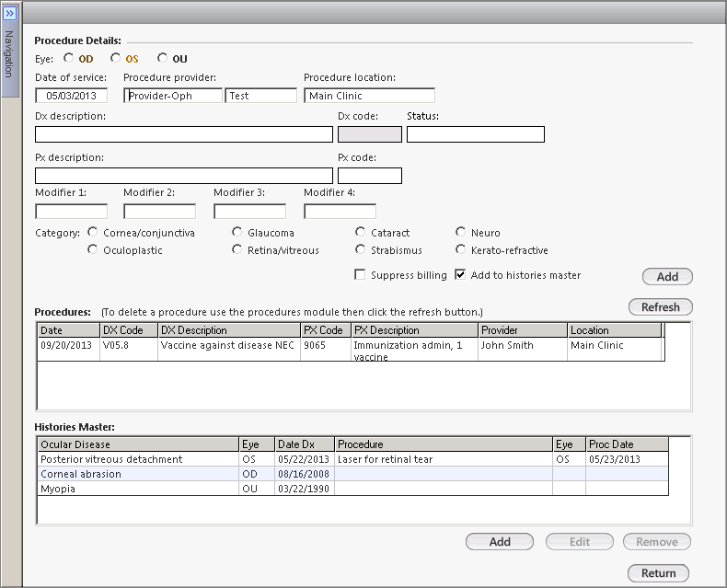Click the Location column header
The image size is (727, 588).
point(615,330)
